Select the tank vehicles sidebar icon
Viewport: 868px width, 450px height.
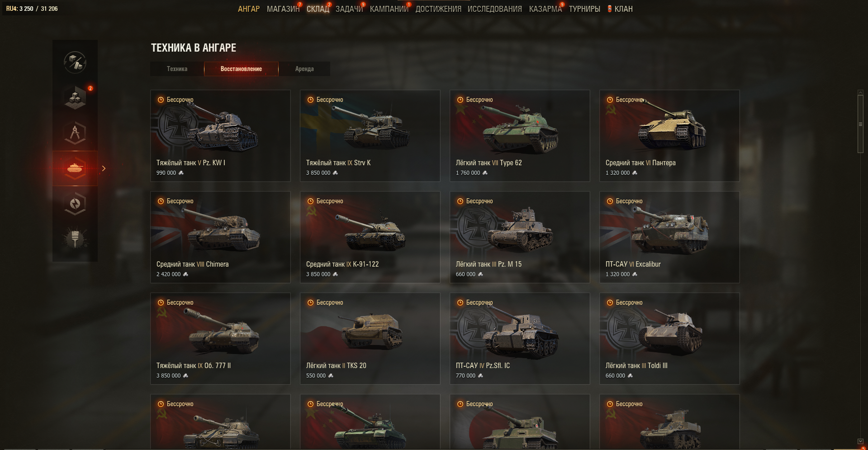pos(75,168)
